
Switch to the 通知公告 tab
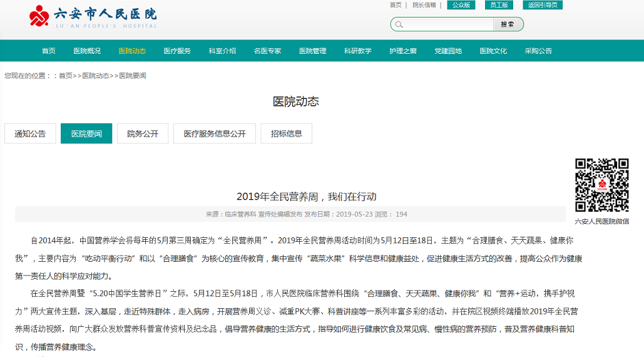[30, 133]
